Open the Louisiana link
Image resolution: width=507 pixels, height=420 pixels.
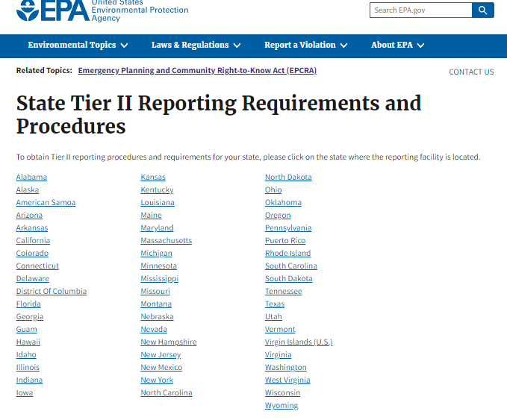[158, 202]
